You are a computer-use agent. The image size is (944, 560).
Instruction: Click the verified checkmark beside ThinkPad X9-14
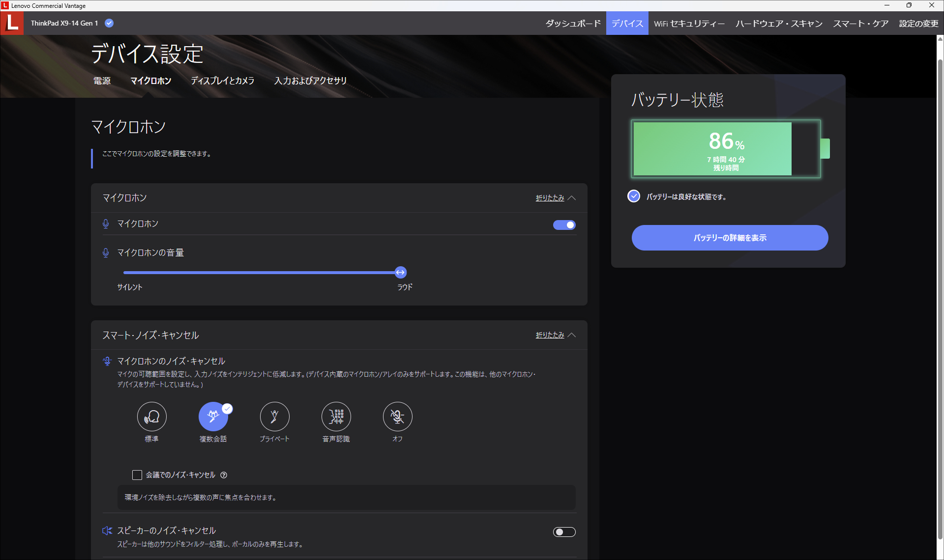tap(109, 23)
